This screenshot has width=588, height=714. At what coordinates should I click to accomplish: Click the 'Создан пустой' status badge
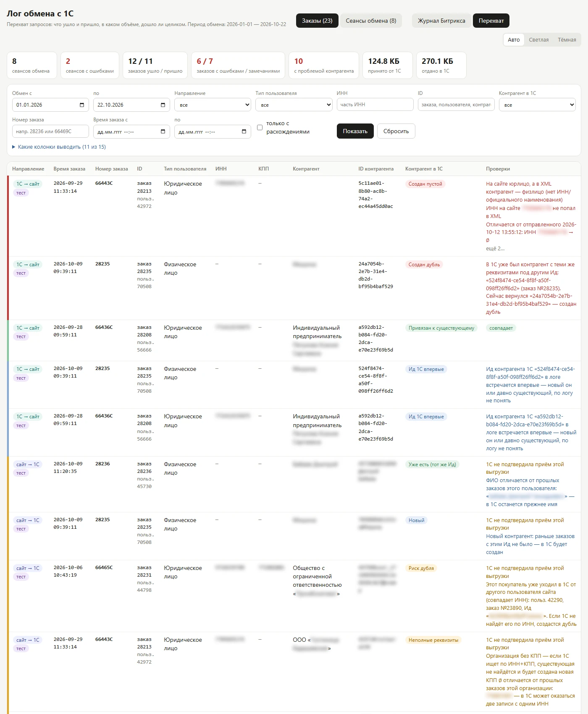click(x=425, y=184)
